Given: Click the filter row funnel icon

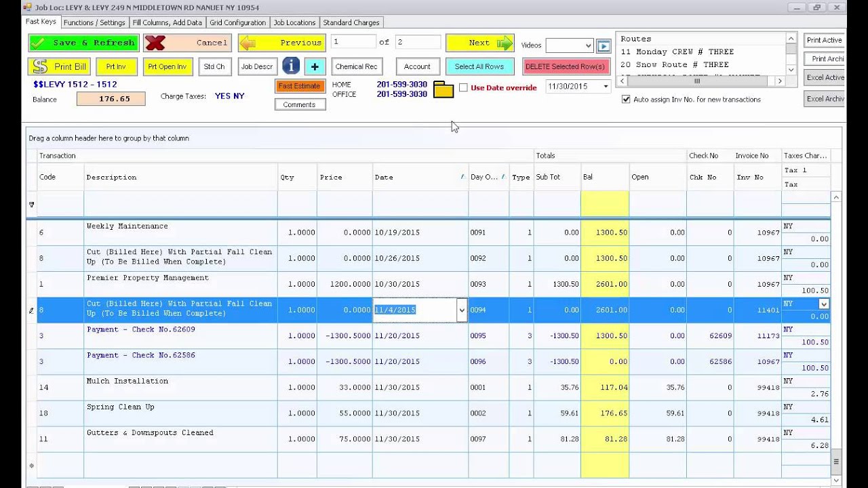Looking at the screenshot, I should pyautogui.click(x=31, y=204).
